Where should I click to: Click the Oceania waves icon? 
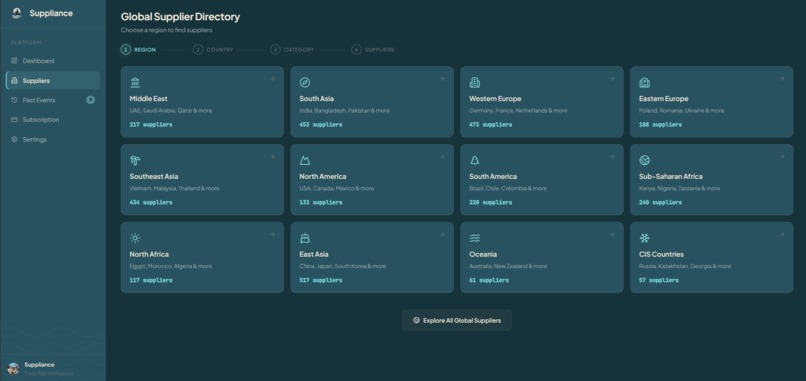point(474,238)
